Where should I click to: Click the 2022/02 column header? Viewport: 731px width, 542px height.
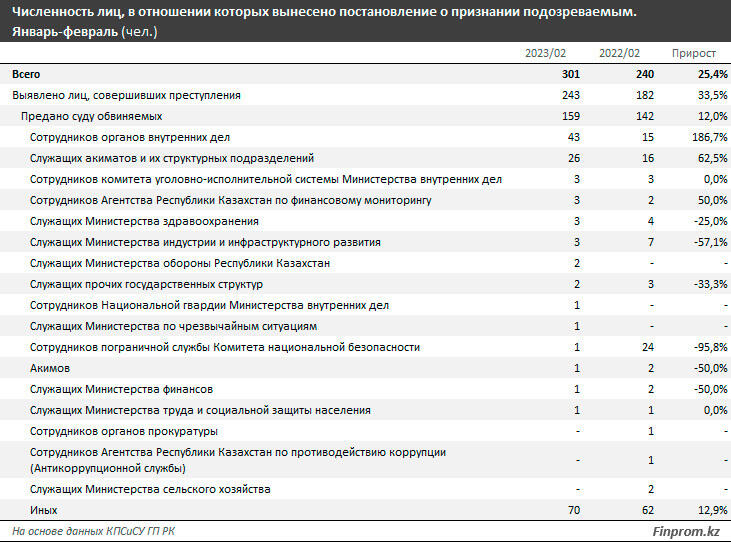pos(618,54)
